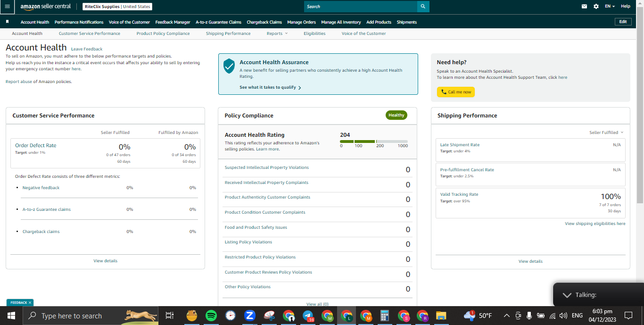
Task: Click the Call me now button
Action: point(456,92)
